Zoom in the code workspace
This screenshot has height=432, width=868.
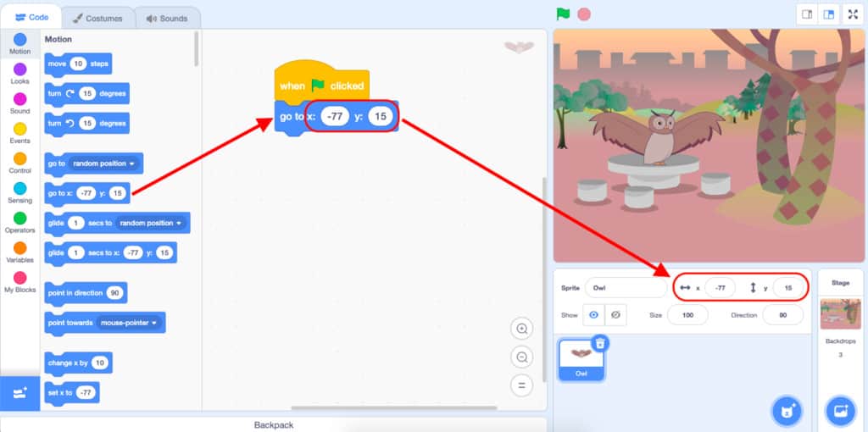coord(521,329)
